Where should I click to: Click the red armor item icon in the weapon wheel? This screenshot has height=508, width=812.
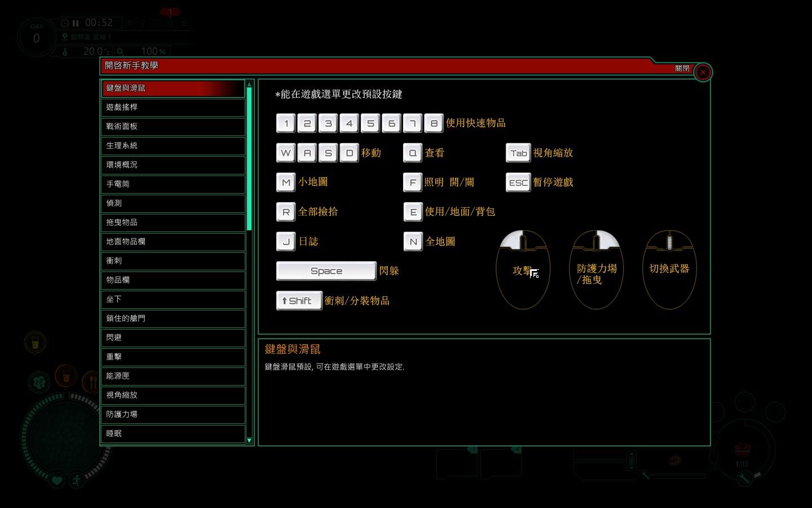743,450
